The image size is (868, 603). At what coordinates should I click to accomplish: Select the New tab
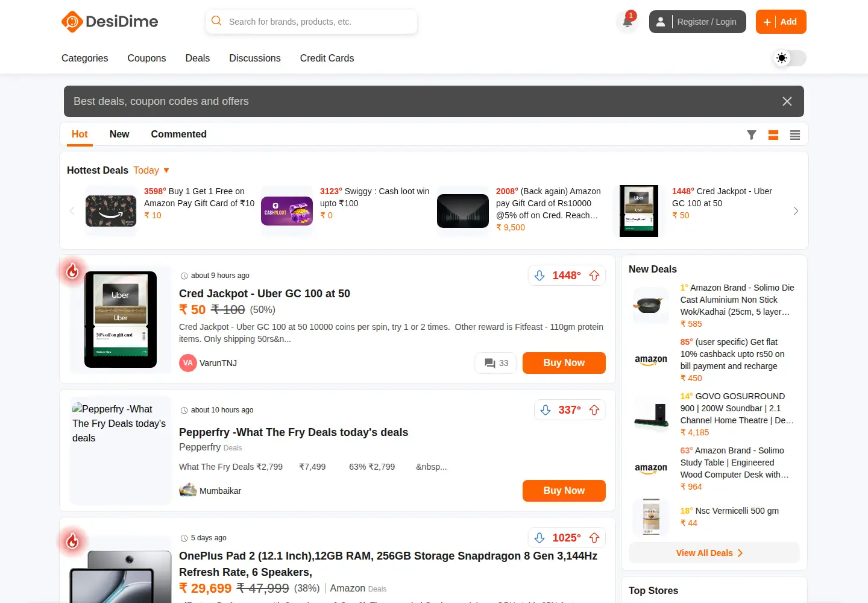tap(119, 134)
